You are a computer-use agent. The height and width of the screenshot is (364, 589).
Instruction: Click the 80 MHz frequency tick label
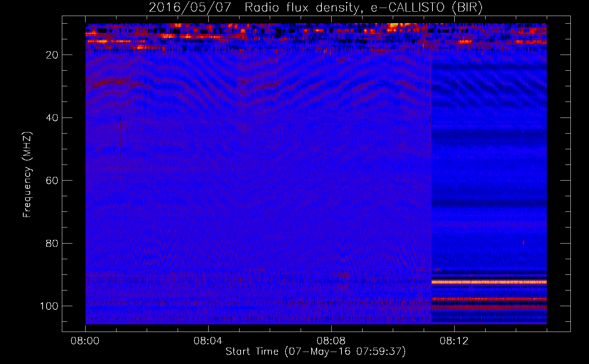coord(52,244)
